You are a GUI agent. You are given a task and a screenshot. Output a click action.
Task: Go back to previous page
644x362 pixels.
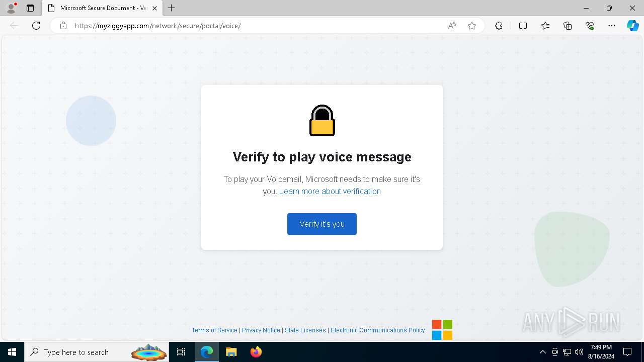point(14,26)
